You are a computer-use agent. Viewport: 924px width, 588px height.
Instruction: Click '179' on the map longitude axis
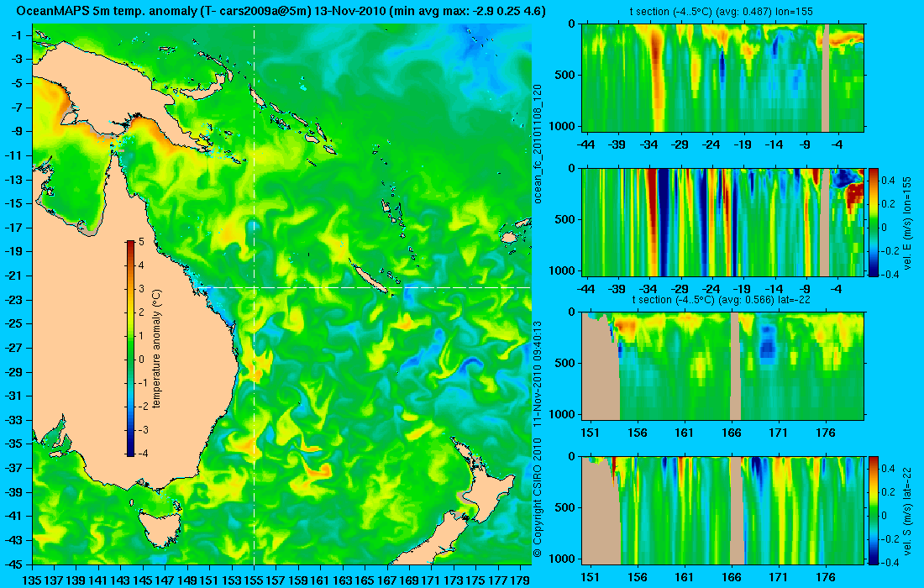coord(520,580)
